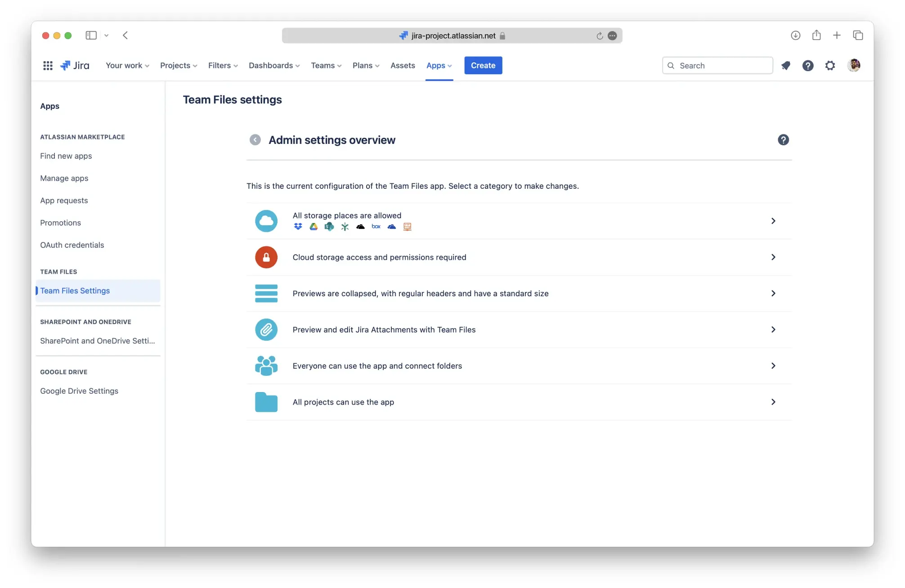Open Everyone can use the app setting
This screenshot has height=588, width=905.
(x=519, y=365)
